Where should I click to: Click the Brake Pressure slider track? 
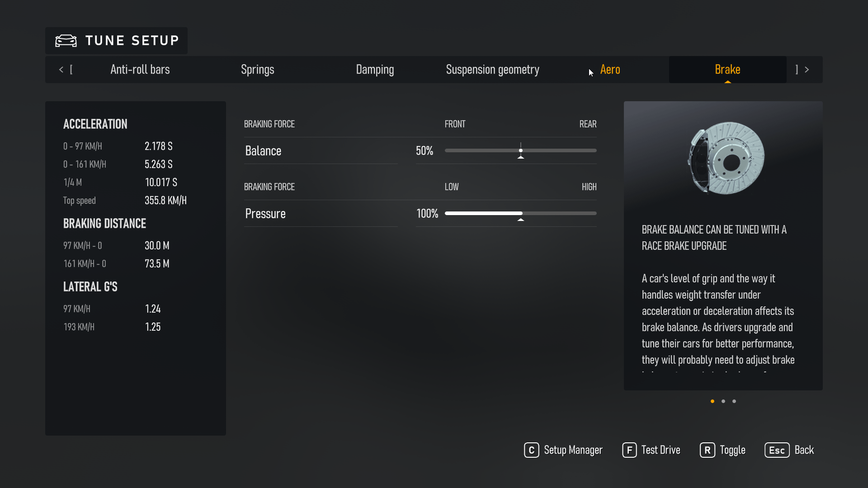coord(560,213)
